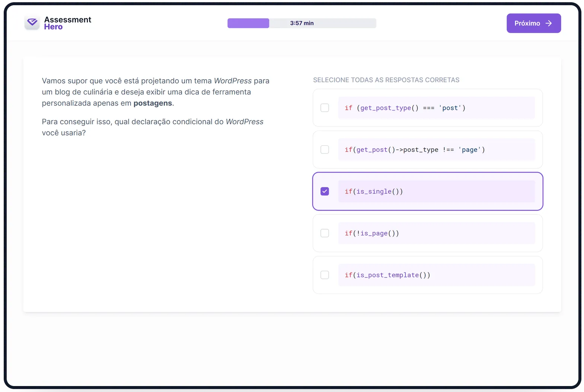Click the question sentence ending 'você usaria?'

click(153, 127)
